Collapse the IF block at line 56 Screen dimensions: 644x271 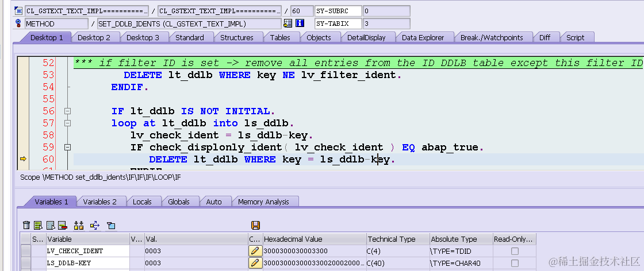click(x=67, y=111)
